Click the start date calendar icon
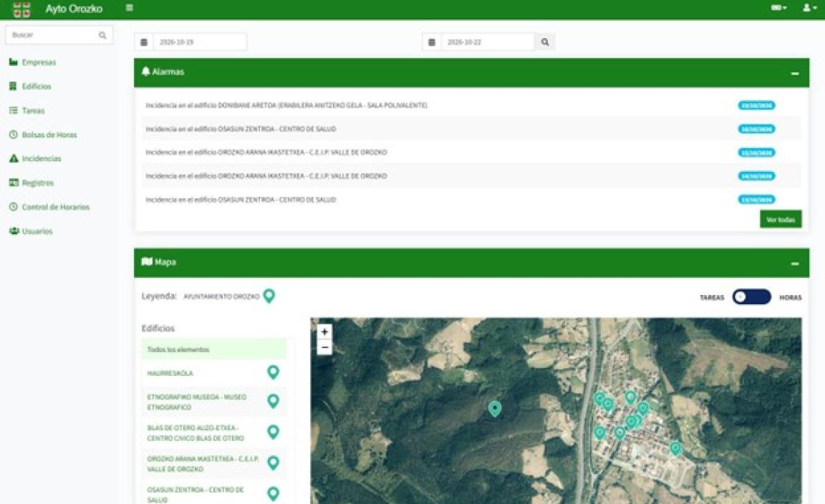The width and height of the screenshot is (825, 504). pyautogui.click(x=144, y=42)
